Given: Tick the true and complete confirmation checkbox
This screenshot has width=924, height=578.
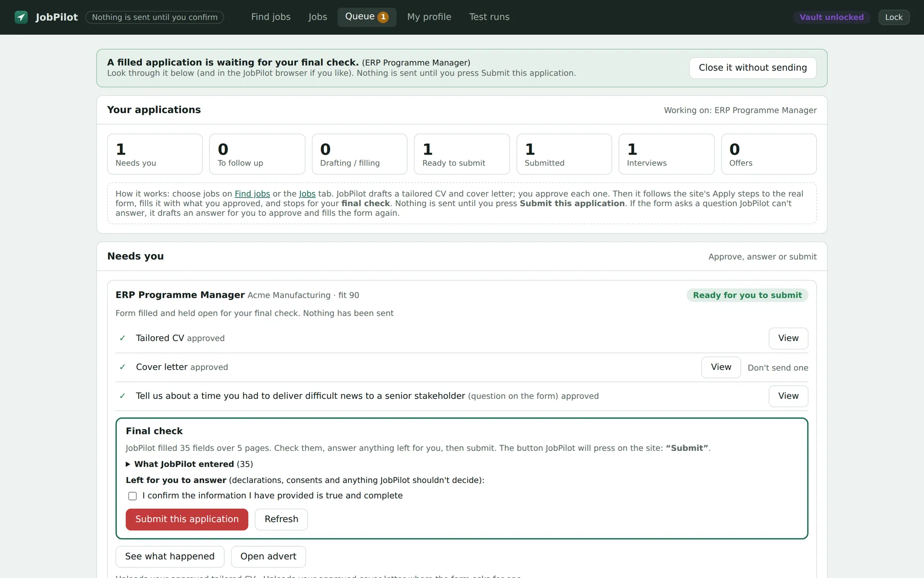Looking at the screenshot, I should (x=132, y=496).
